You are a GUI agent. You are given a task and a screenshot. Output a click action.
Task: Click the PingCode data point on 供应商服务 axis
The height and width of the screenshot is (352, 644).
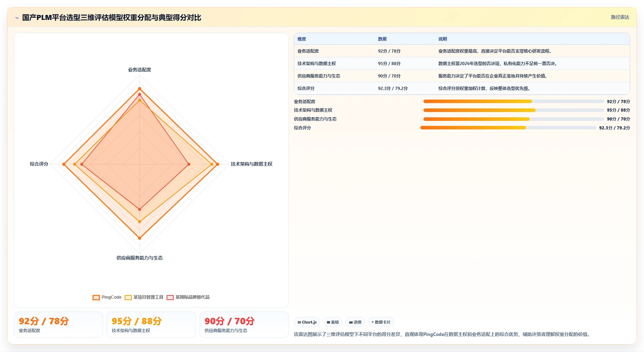point(140,238)
